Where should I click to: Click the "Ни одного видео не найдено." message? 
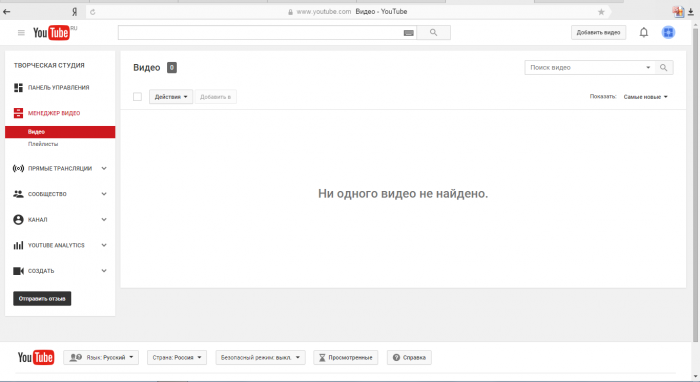click(x=403, y=194)
